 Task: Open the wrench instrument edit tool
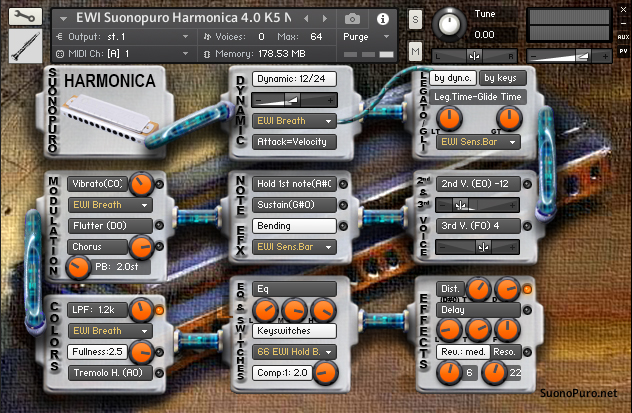coord(25,17)
